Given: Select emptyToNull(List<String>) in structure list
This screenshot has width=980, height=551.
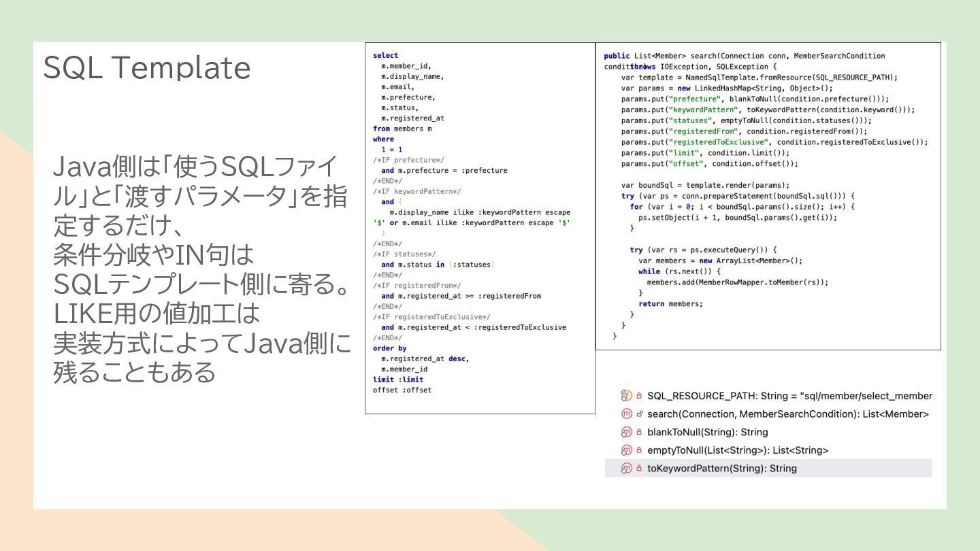Looking at the screenshot, I should click(x=768, y=450).
